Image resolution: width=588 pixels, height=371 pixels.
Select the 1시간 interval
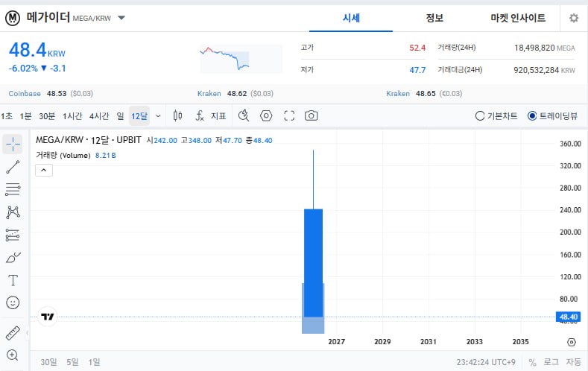coord(72,115)
